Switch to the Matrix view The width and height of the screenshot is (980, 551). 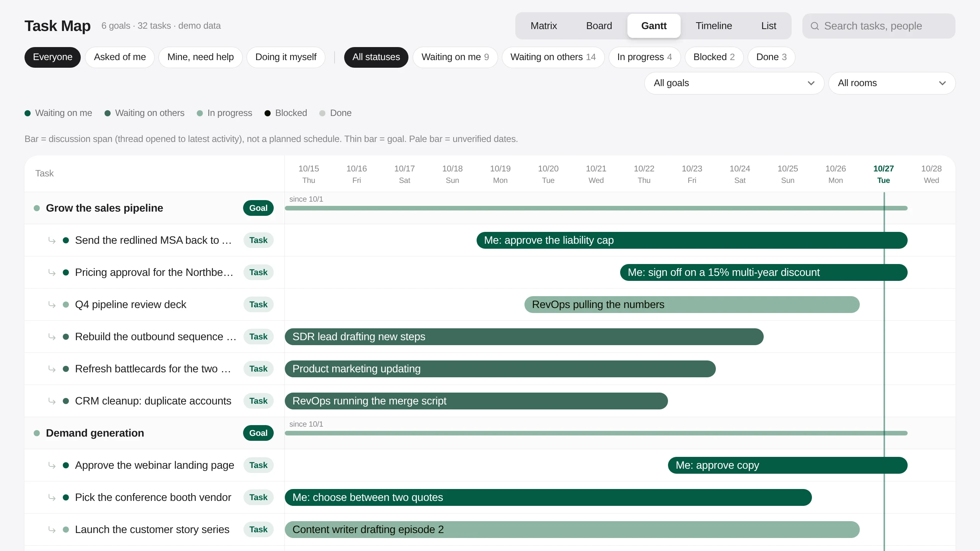pos(544,26)
